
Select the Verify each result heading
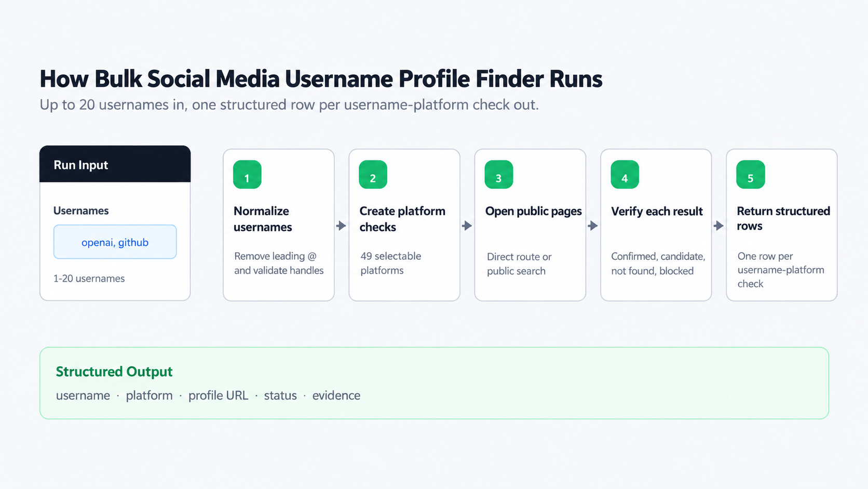(657, 211)
